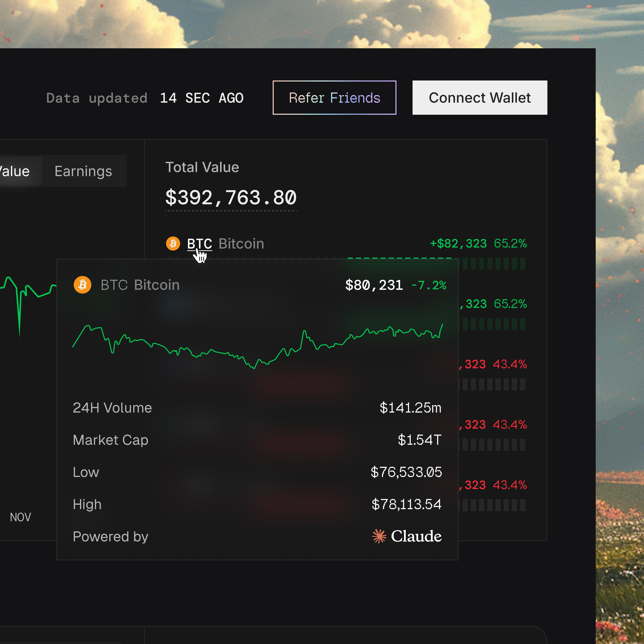644x644 pixels.
Task: Click the Claude starburst logo icon
Action: pos(379,536)
